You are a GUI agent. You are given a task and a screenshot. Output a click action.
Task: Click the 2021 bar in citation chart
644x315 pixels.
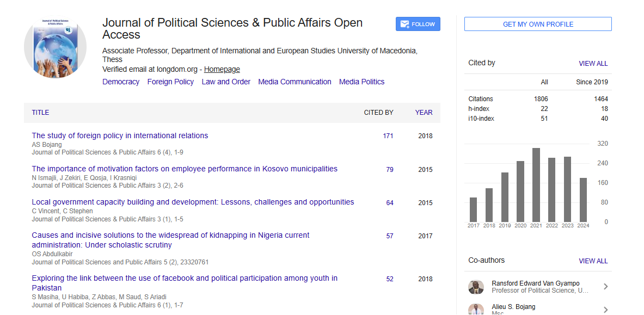tap(536, 184)
